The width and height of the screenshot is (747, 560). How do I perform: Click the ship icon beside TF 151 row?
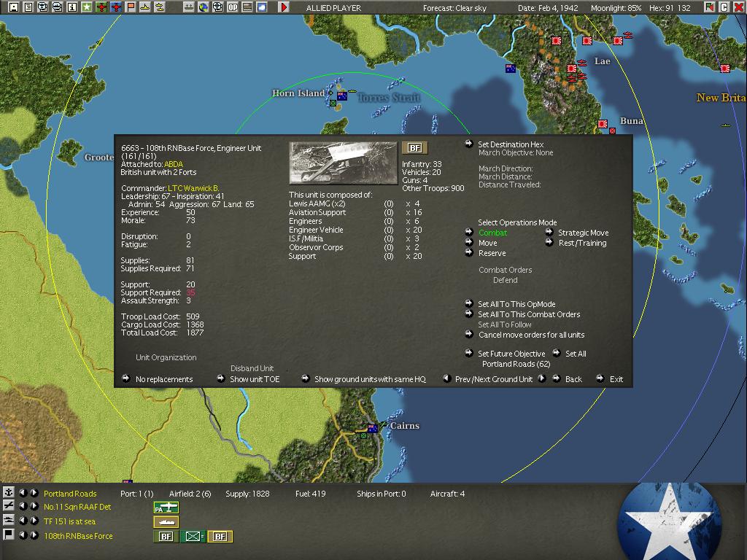9,520
